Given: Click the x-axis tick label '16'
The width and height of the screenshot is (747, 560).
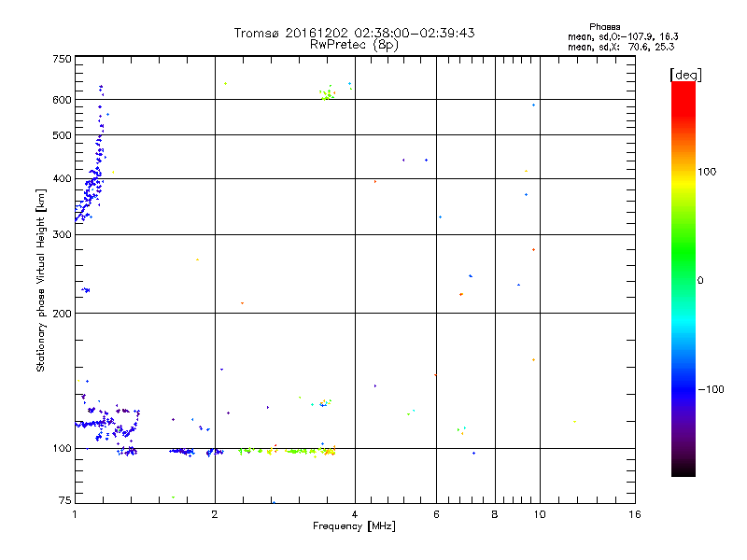Looking at the screenshot, I should click(635, 514).
